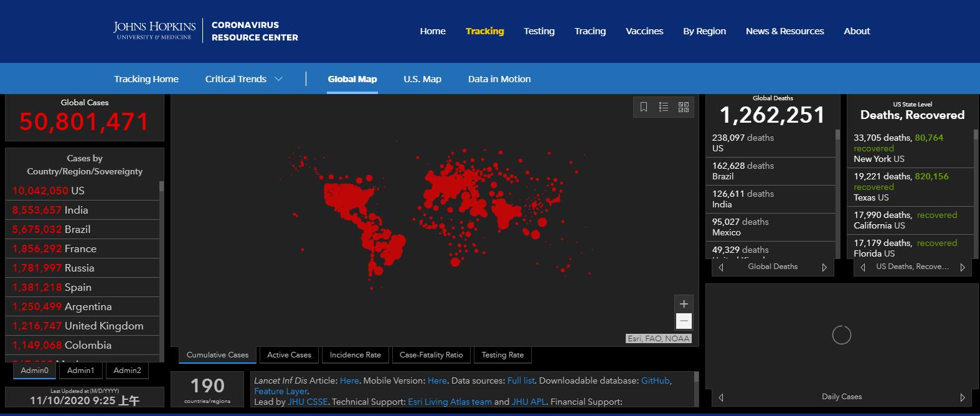Go to next panel after Global Deaths

pyautogui.click(x=824, y=267)
